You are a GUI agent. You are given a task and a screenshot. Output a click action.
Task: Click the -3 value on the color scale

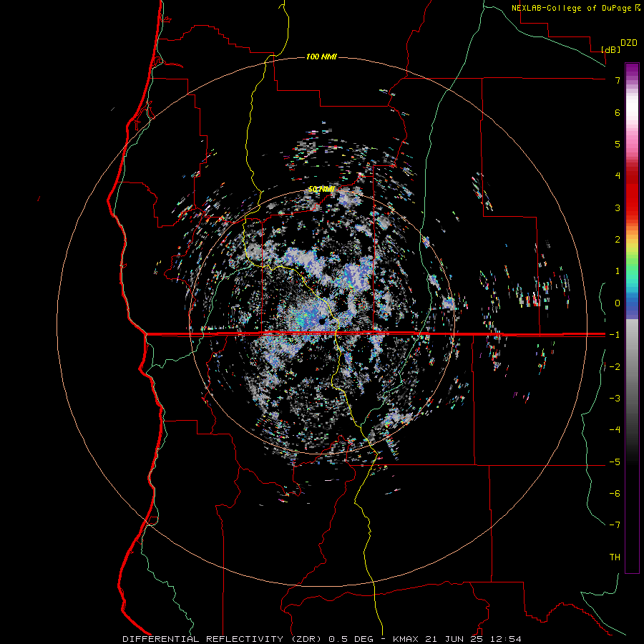tap(615, 399)
